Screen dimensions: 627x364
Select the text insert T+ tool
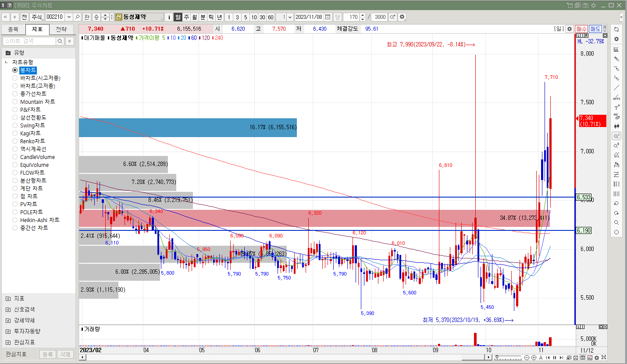[x=616, y=107]
